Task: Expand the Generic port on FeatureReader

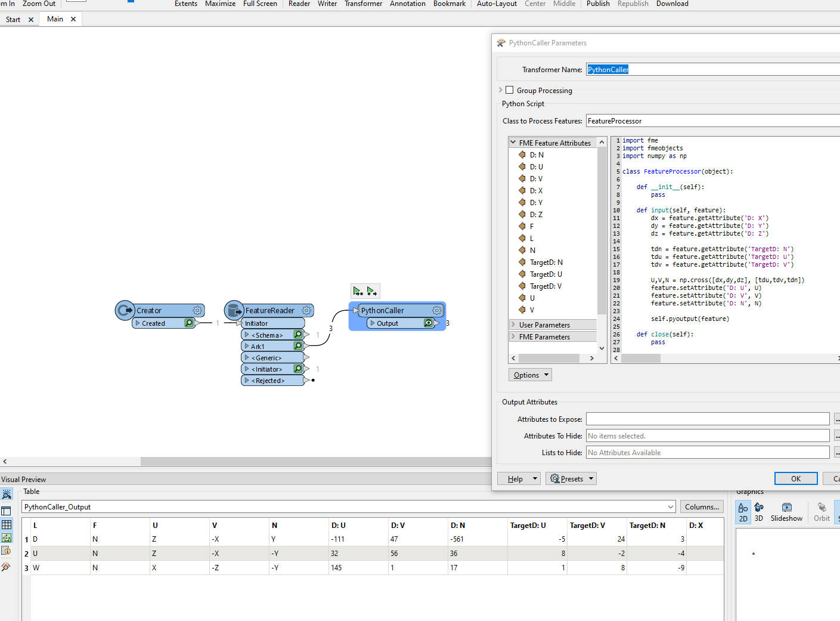Action: 247,357
